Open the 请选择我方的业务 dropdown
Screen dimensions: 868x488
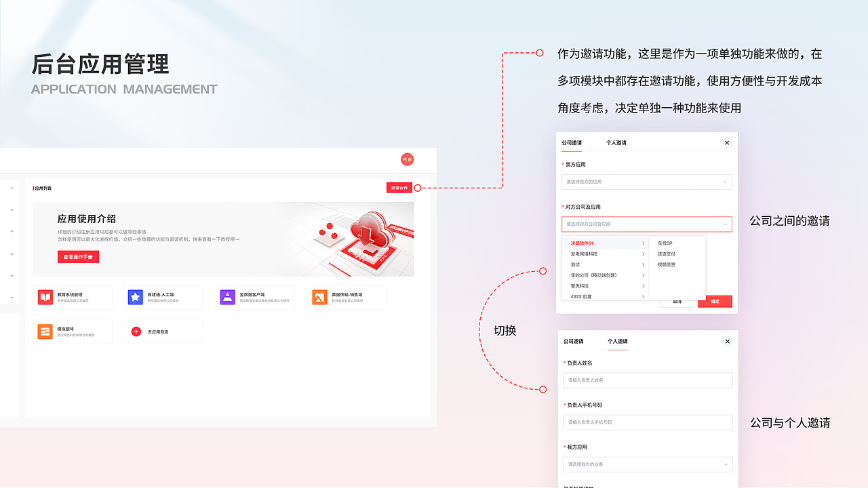click(x=648, y=464)
